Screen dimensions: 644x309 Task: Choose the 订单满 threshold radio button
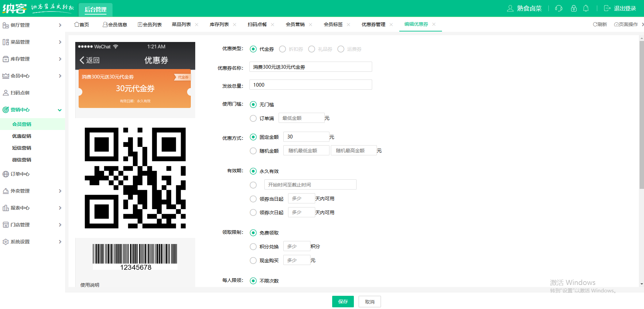click(253, 118)
